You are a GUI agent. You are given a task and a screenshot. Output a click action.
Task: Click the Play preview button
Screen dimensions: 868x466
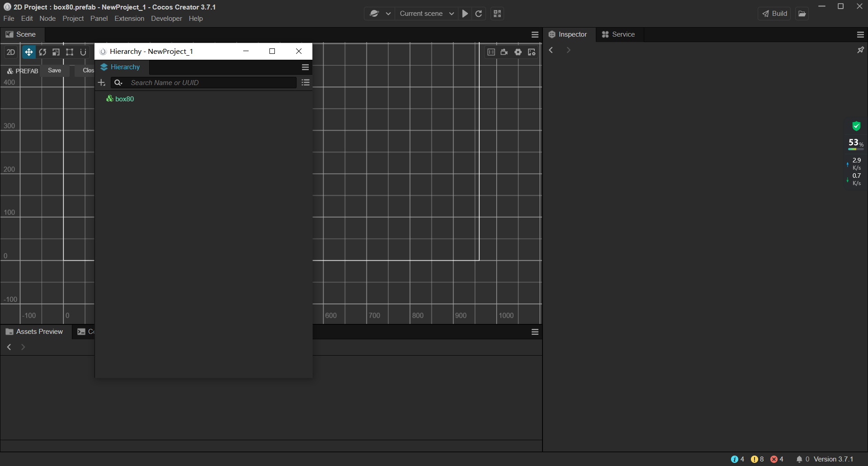pyautogui.click(x=465, y=14)
